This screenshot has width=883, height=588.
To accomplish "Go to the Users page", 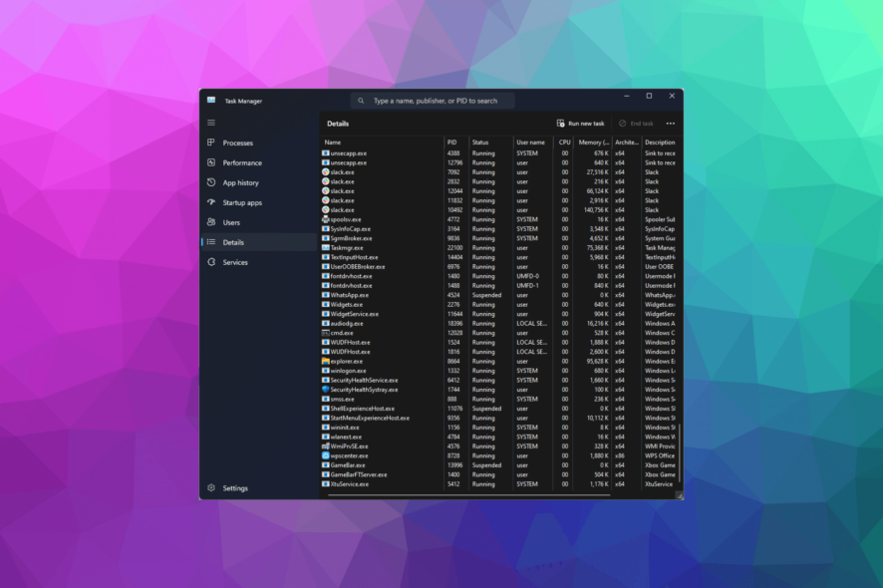I will [260, 222].
